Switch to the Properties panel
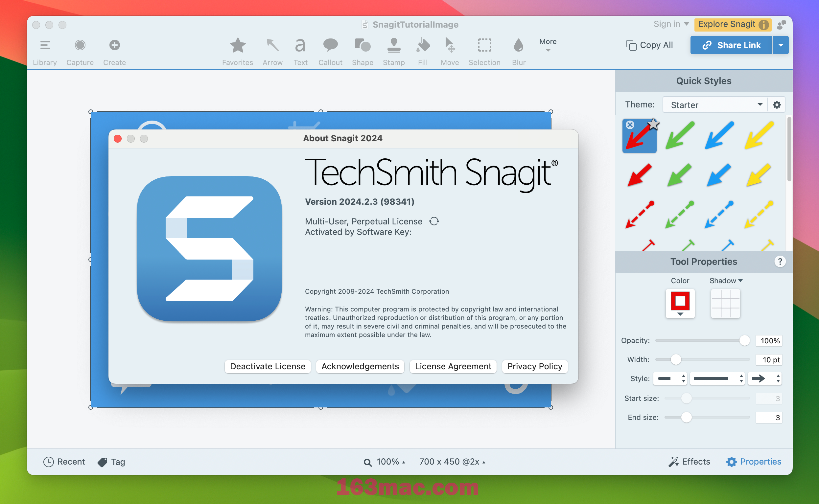 coord(753,462)
